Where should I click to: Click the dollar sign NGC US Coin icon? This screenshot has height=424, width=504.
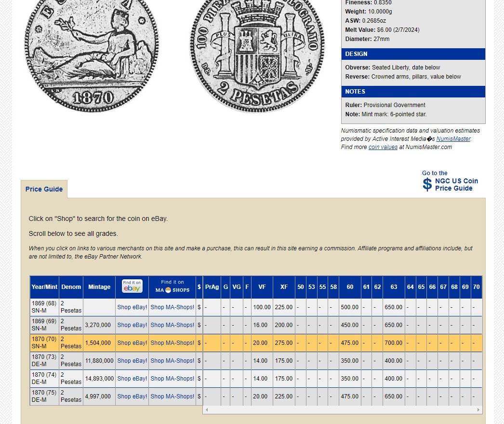click(427, 184)
